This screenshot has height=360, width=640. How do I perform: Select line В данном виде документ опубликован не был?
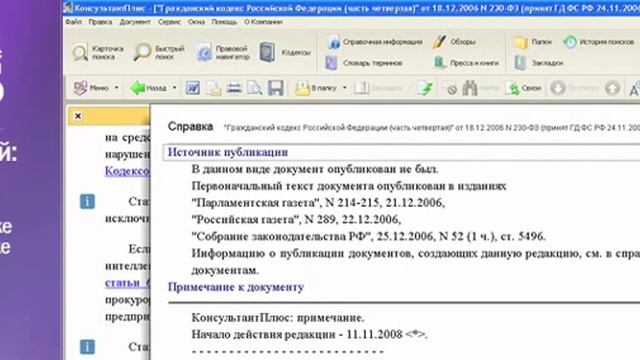tap(315, 169)
